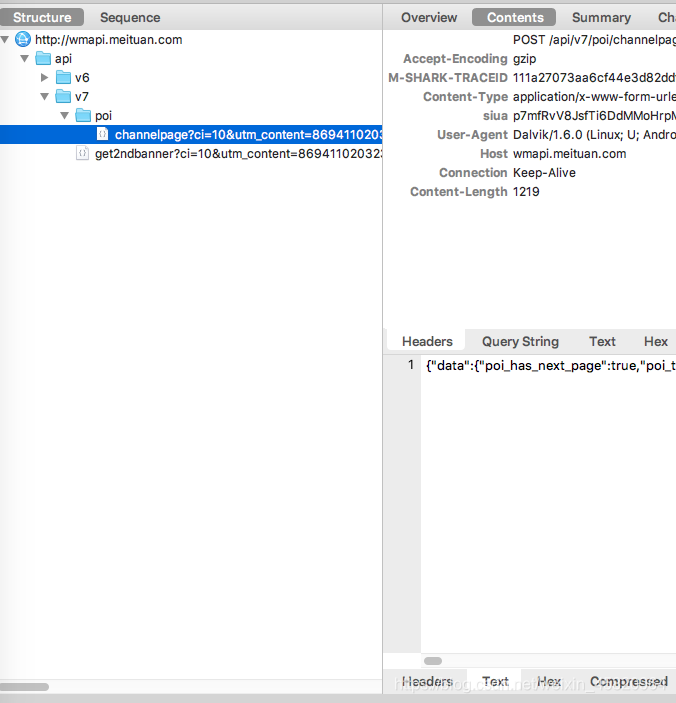Open the Summary tab

[x=601, y=17]
